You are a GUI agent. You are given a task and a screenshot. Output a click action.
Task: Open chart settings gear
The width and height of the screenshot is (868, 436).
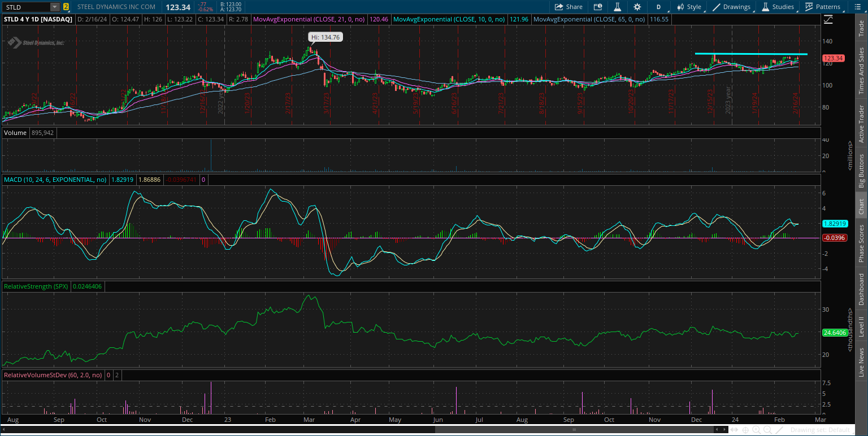637,7
